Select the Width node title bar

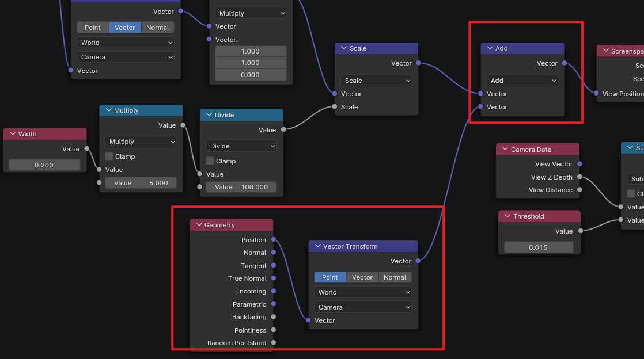(45, 134)
